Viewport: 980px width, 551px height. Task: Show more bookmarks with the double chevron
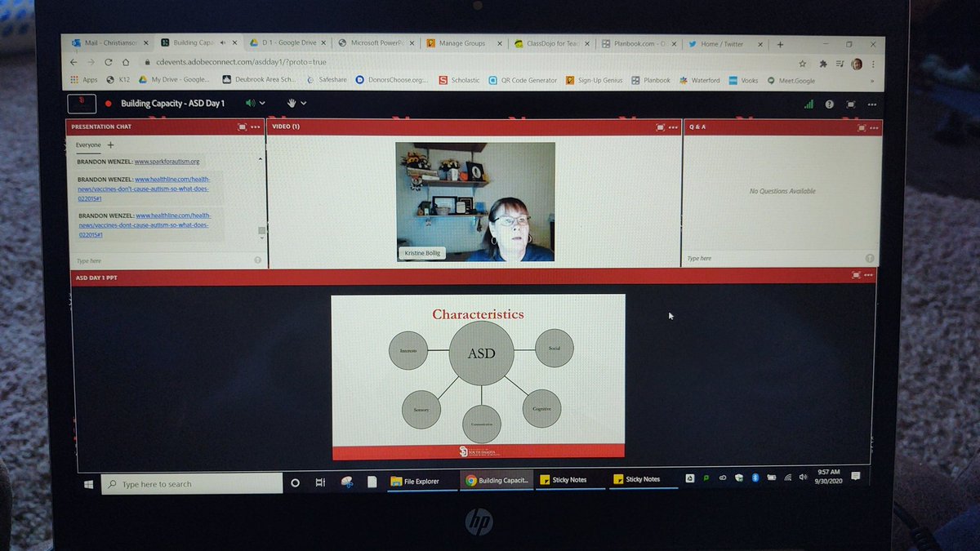pyautogui.click(x=873, y=81)
